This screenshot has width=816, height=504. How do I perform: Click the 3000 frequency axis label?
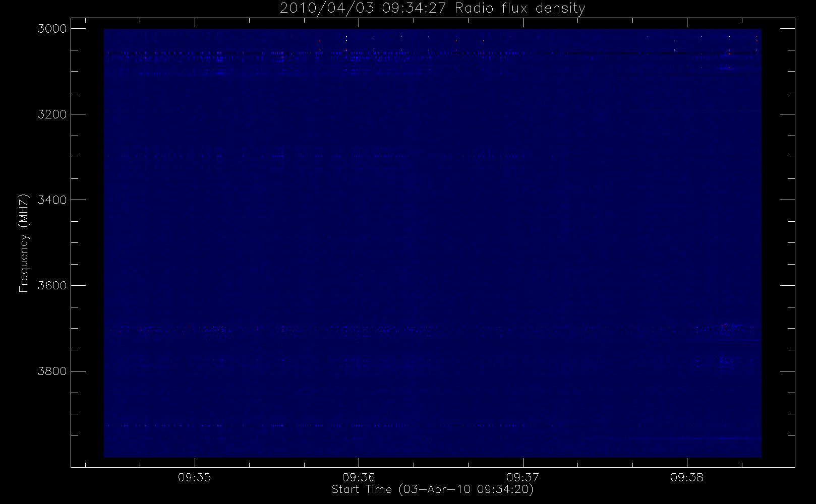click(52, 29)
